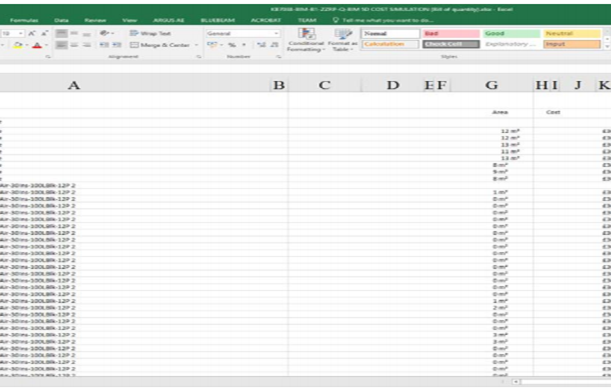Apply the Check Cell style

[x=451, y=44]
